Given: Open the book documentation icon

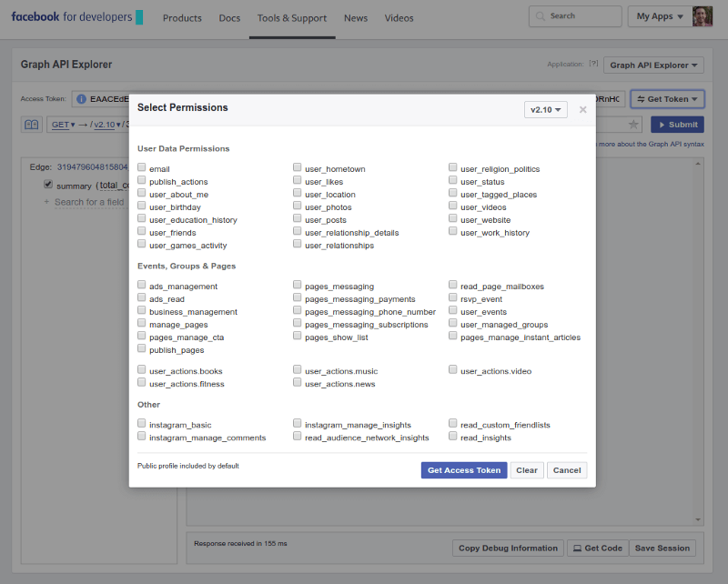Looking at the screenshot, I should (x=32, y=125).
